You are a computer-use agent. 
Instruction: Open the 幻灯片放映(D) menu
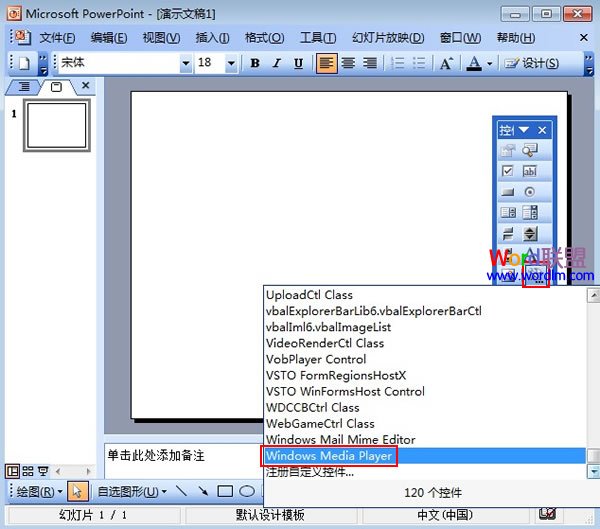point(388,38)
